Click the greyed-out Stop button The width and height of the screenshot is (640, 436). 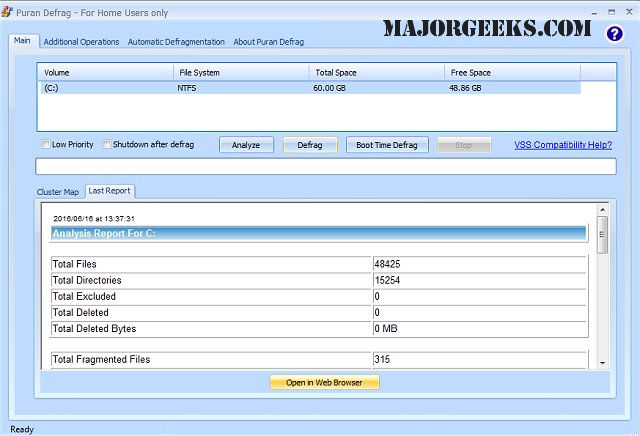pyautogui.click(x=464, y=145)
